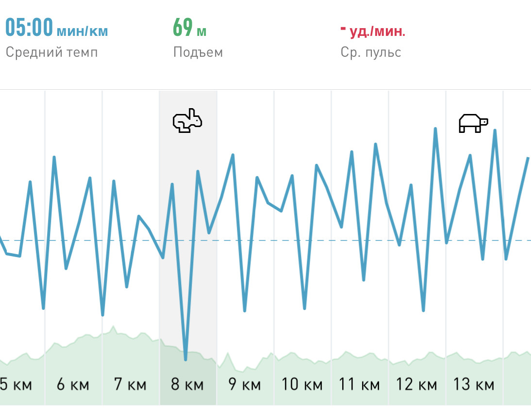Click the turtle slowest-split icon

pyautogui.click(x=473, y=123)
